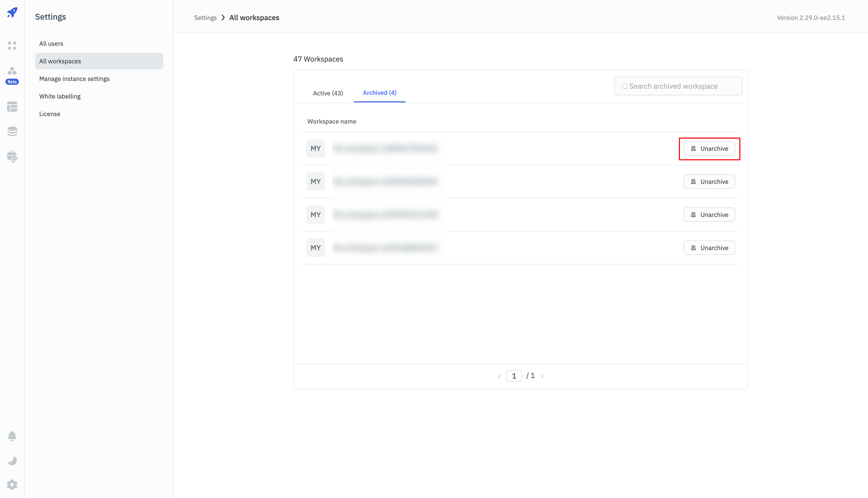Click the page number input box

tap(514, 376)
